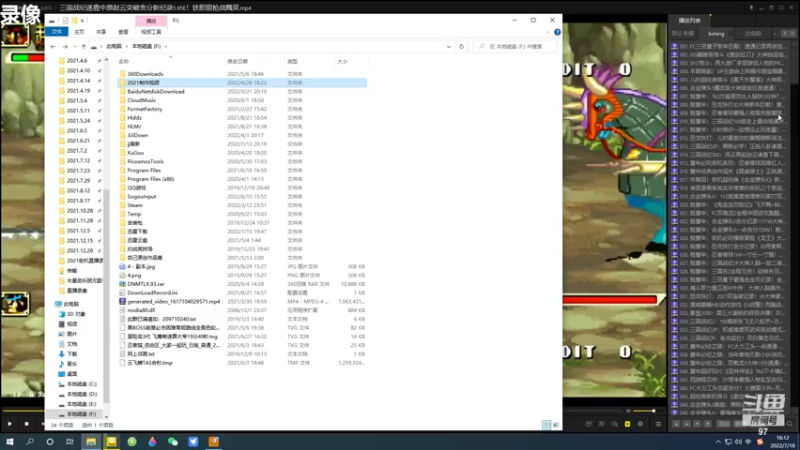This screenshot has height=450, width=800.
Task: Open the address bar history dropdown
Action: tap(448, 46)
